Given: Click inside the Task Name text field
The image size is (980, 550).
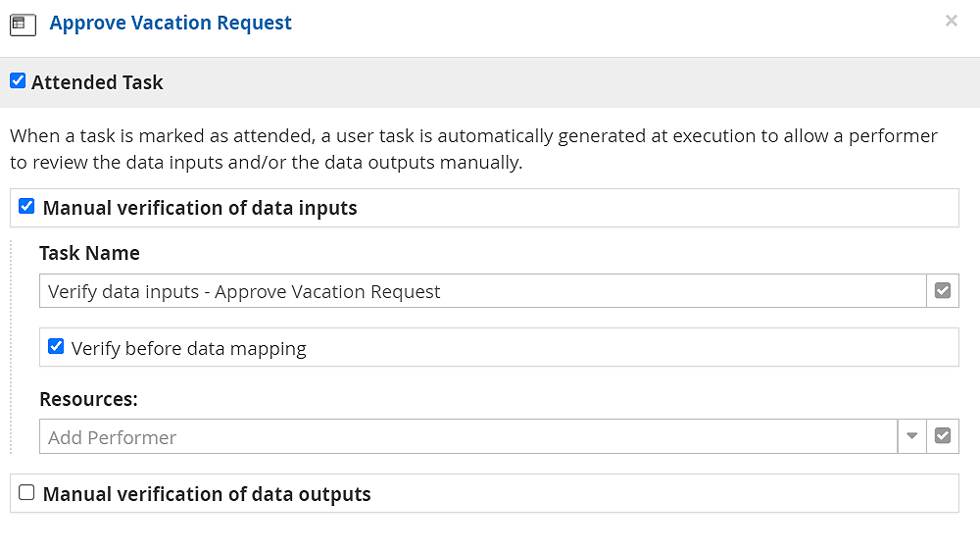Looking at the screenshot, I should (x=482, y=291).
